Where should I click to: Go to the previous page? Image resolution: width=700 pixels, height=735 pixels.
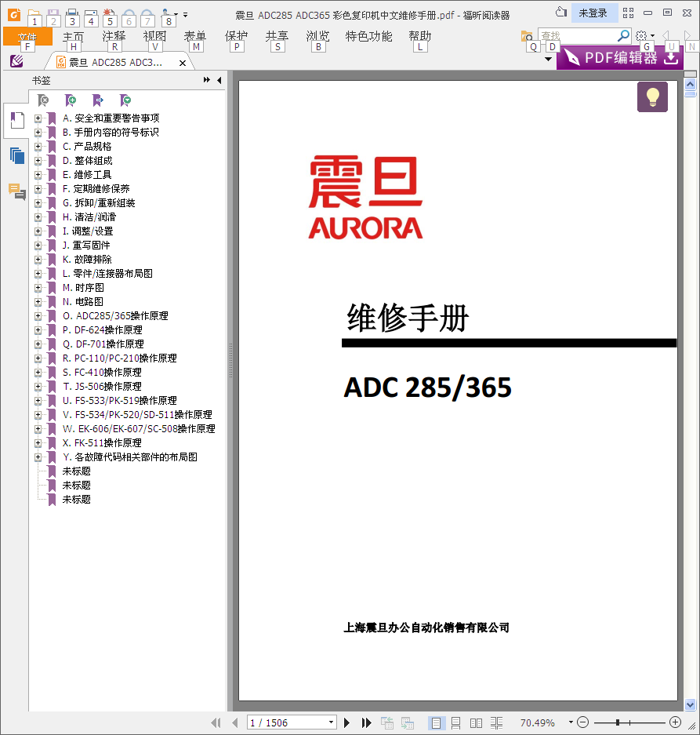234,722
